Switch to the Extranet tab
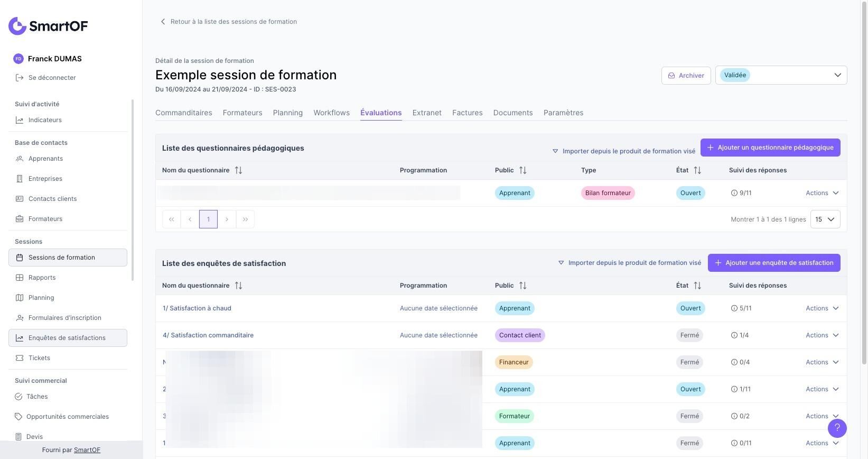Viewport: 868px width, 459px height. pos(427,113)
